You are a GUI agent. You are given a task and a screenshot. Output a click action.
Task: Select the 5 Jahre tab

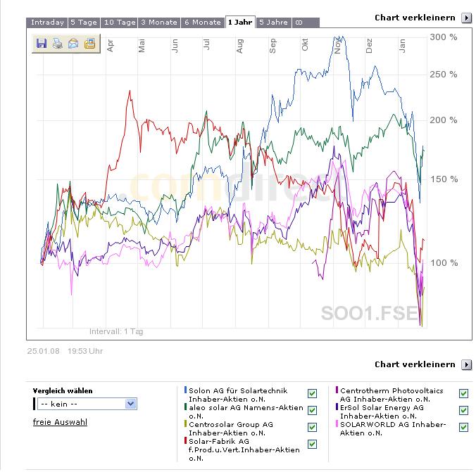(x=273, y=23)
